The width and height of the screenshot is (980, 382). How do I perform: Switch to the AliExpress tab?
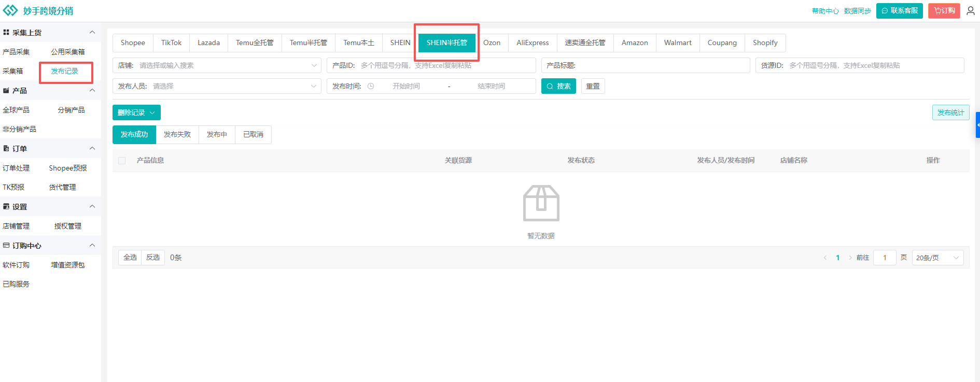coord(533,43)
